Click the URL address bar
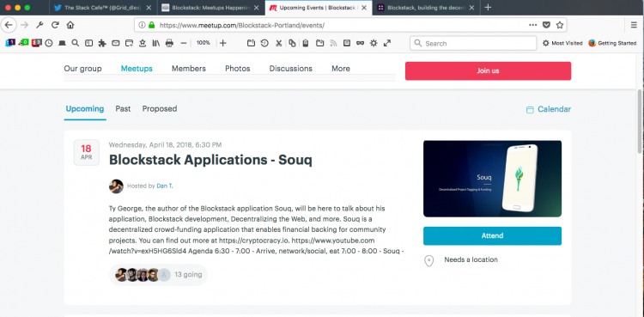This screenshot has width=644, height=317. (x=350, y=25)
